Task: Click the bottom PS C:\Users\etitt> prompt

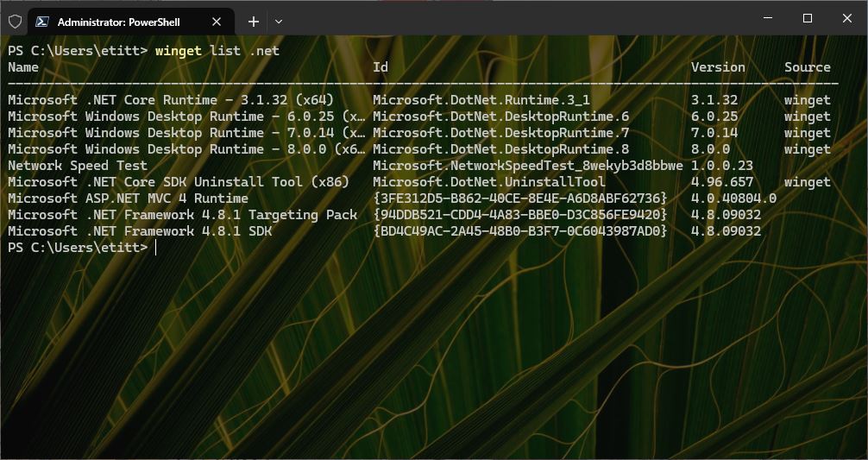Action: (78, 248)
